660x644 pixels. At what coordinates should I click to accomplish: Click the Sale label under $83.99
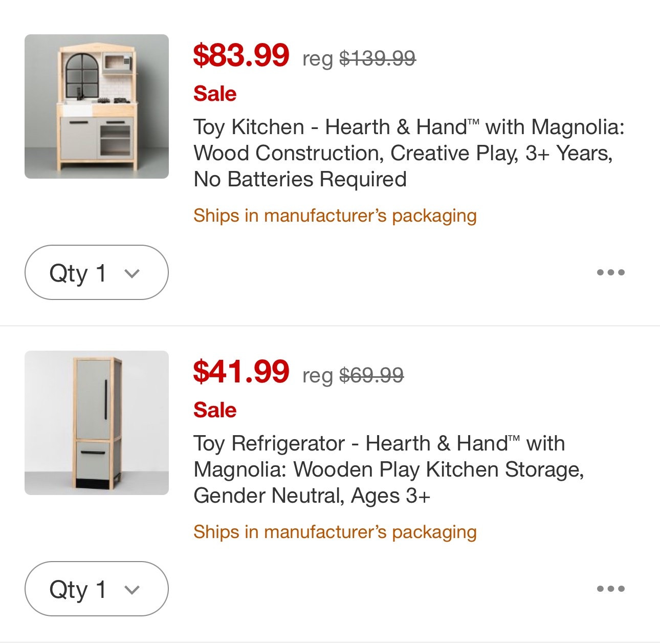(x=215, y=94)
